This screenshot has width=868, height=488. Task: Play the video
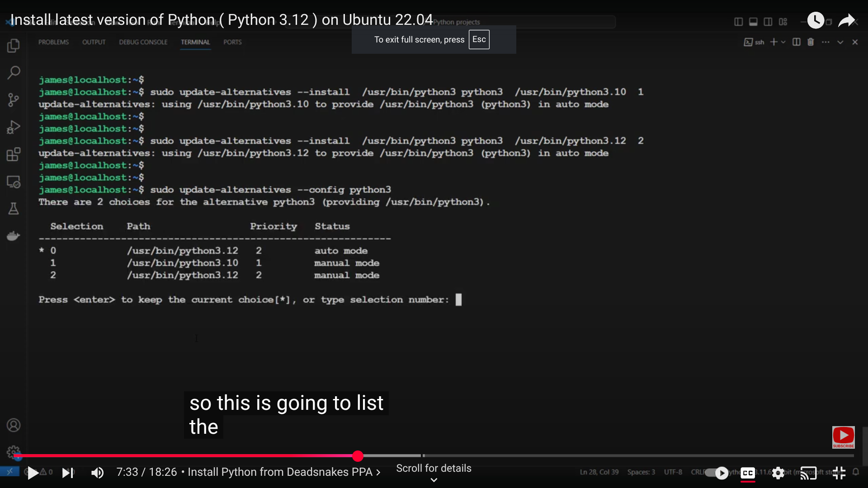(x=33, y=473)
